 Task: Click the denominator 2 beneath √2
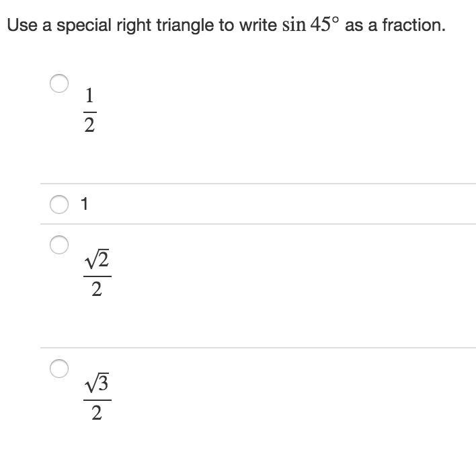(97, 289)
